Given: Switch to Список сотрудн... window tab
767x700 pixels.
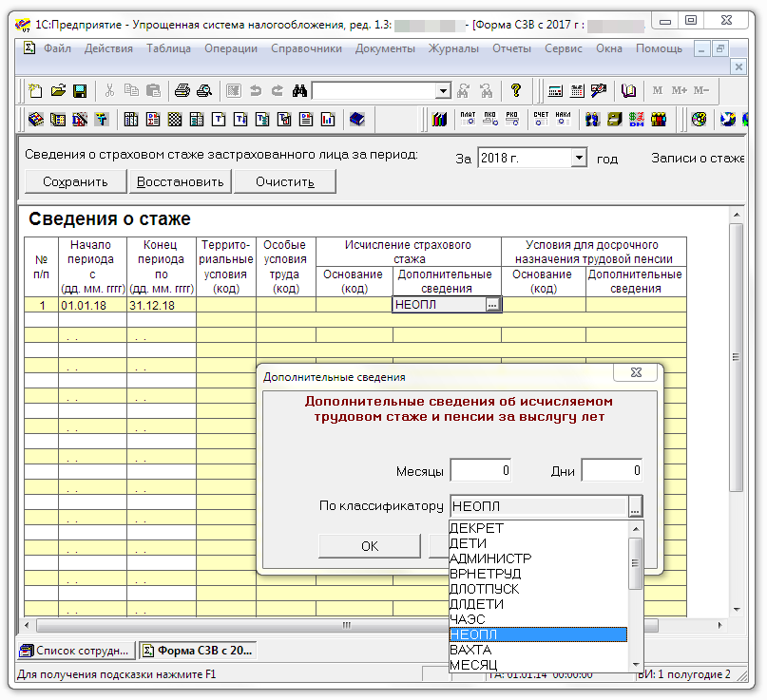Looking at the screenshot, I should pyautogui.click(x=76, y=651).
